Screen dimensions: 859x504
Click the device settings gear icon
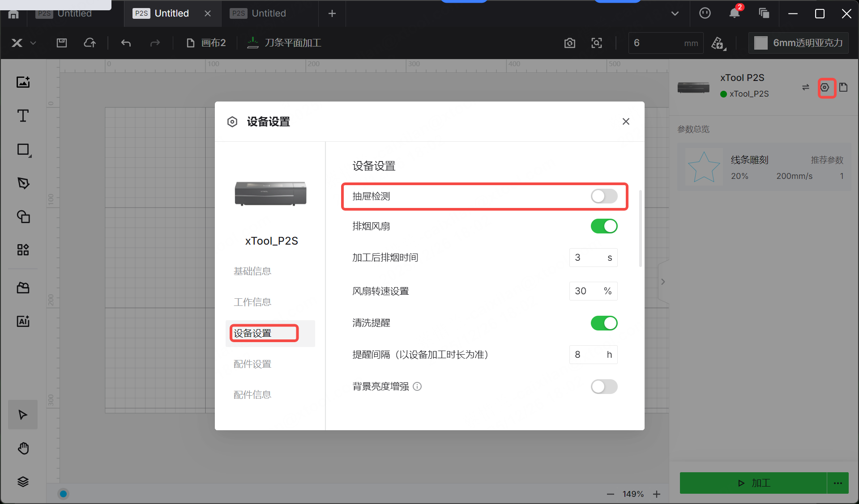point(825,88)
